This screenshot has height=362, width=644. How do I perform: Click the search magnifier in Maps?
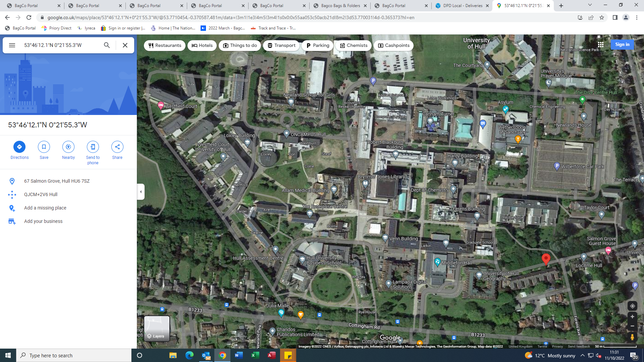tap(107, 45)
